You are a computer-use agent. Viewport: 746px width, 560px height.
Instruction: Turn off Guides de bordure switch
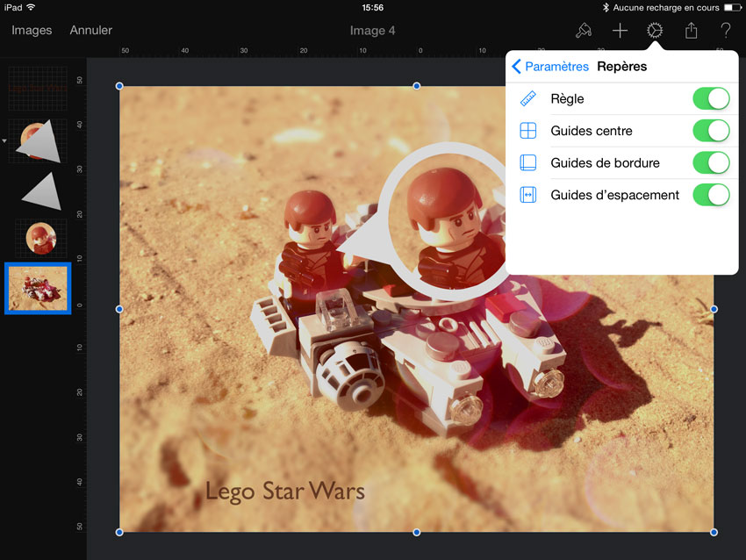(711, 162)
